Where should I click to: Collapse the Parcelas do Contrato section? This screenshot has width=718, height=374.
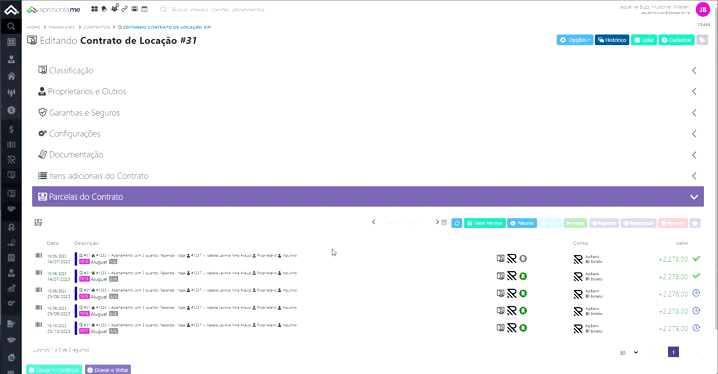[x=368, y=196]
